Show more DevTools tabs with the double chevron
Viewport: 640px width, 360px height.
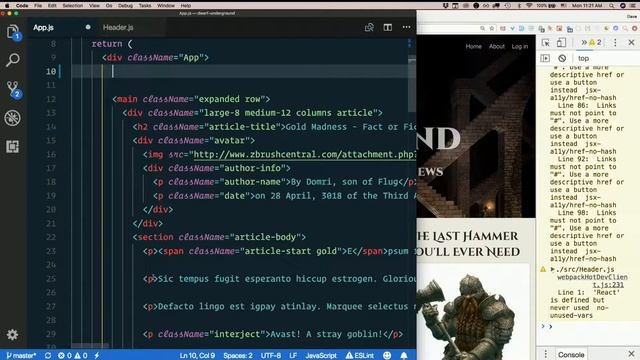[584, 42]
